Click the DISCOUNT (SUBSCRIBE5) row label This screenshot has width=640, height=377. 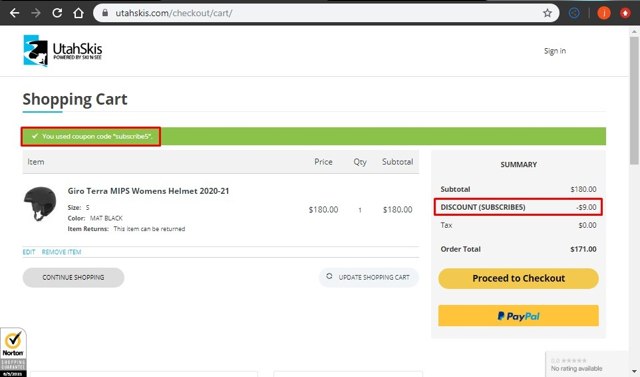tap(483, 207)
